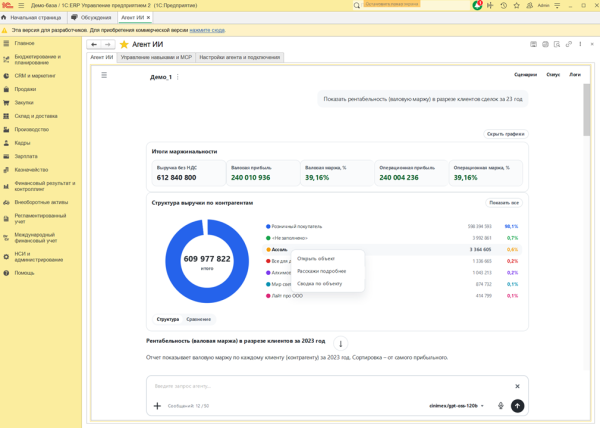The height and width of the screenshot is (428, 600).
Task: Open the chat list hamburger icon
Action: (x=104, y=75)
